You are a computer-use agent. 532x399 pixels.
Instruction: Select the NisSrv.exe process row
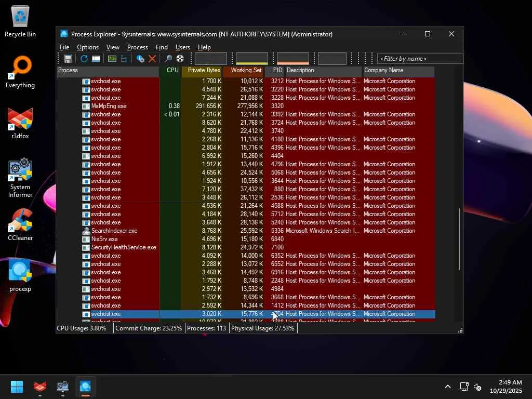click(x=246, y=239)
